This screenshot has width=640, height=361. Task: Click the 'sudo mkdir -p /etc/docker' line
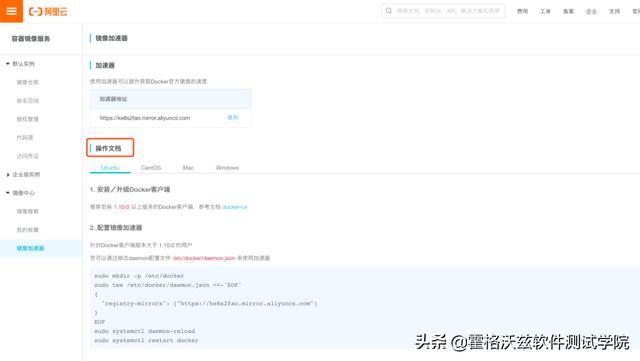pyautogui.click(x=139, y=276)
